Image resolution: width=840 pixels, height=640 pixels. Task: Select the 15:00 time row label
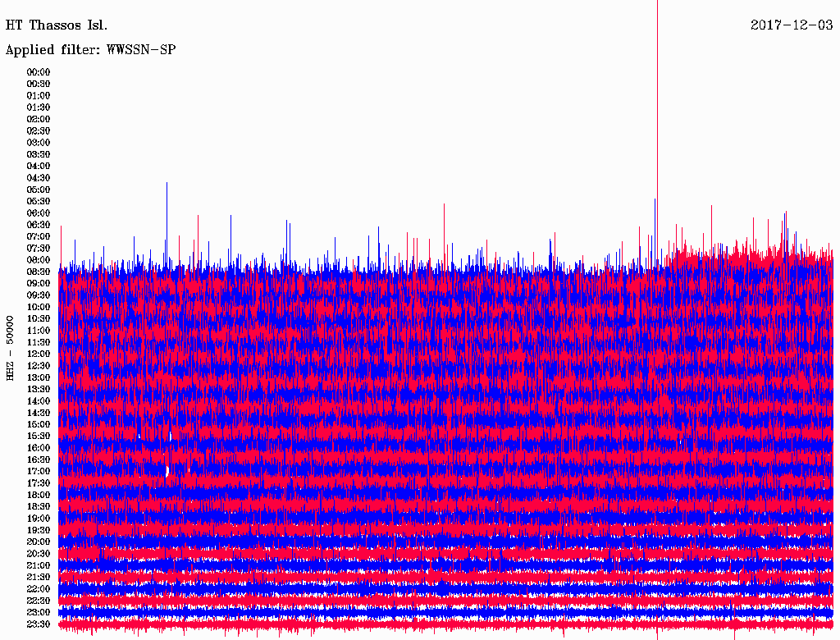39,424
